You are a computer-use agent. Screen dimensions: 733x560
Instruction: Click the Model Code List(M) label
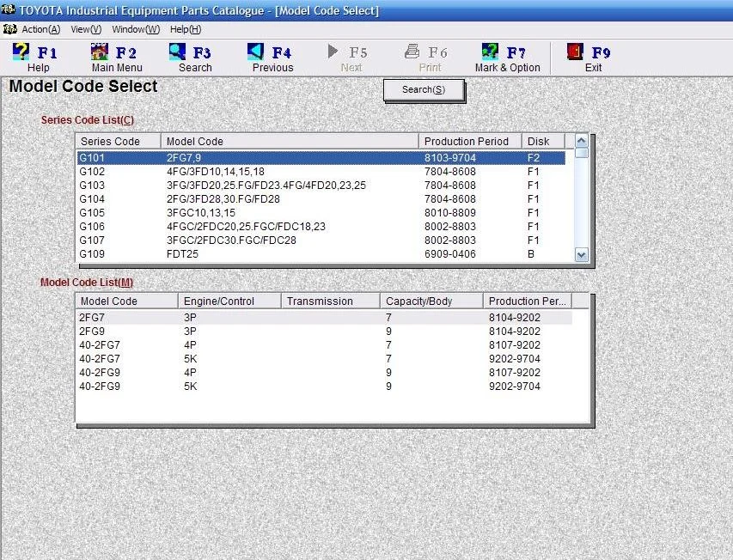pos(87,282)
